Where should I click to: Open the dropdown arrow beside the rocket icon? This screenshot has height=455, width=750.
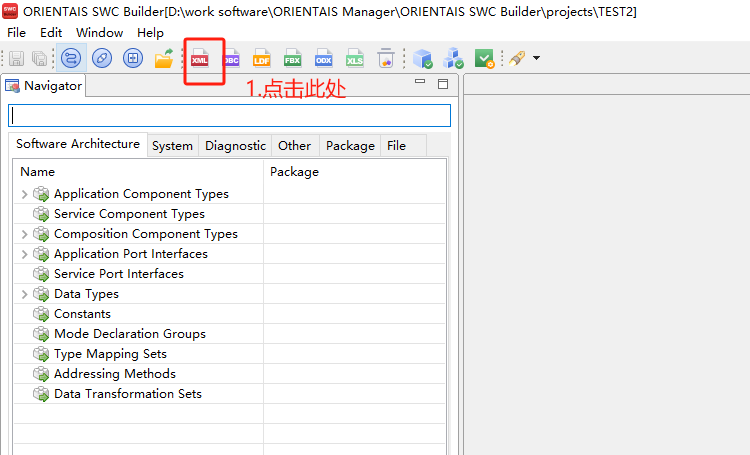click(x=537, y=59)
